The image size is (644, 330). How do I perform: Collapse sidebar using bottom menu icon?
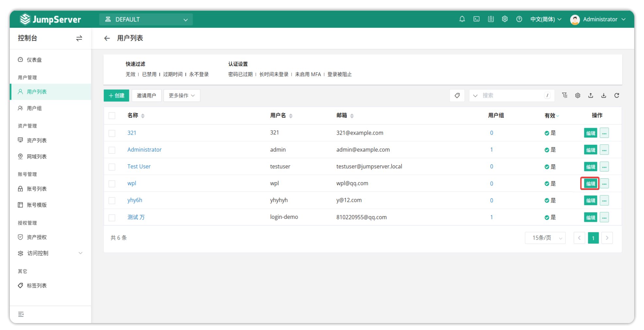click(21, 314)
